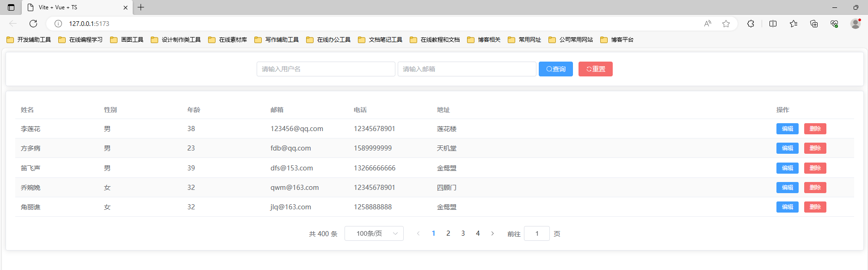Open the 公司常用网站 bookmark folder
The height and width of the screenshot is (270, 868).
pos(571,40)
